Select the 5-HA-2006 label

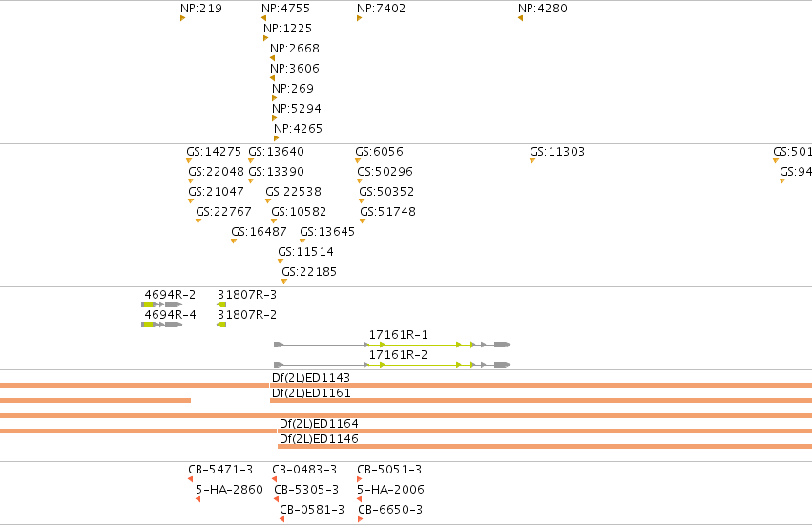390,490
